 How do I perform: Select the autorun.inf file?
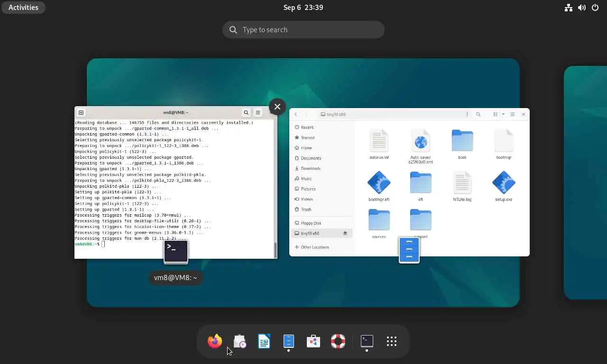tap(379, 145)
